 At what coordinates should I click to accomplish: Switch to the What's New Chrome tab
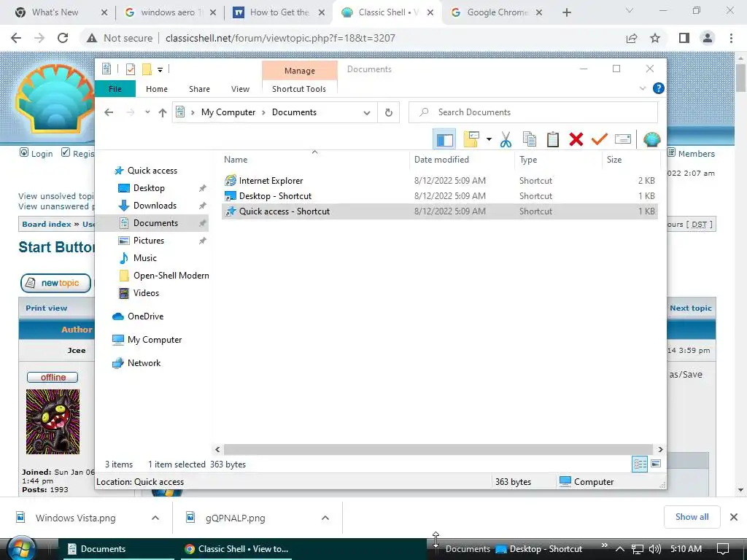click(x=55, y=12)
